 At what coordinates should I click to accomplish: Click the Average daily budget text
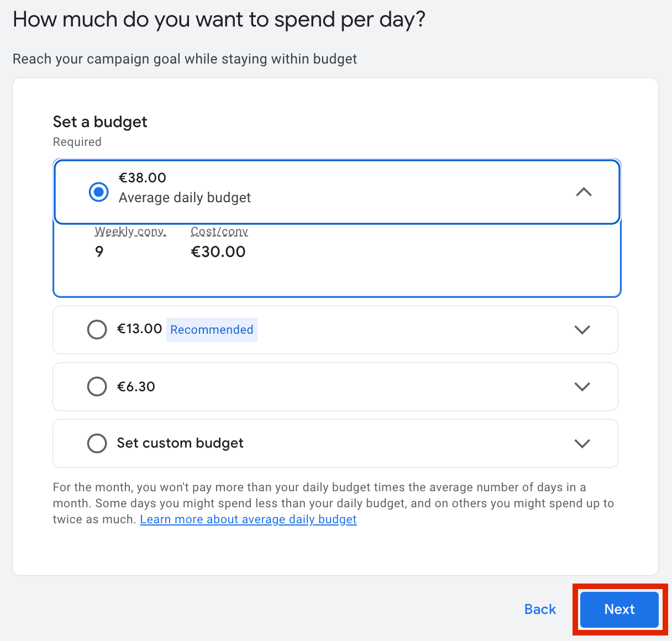[185, 198]
